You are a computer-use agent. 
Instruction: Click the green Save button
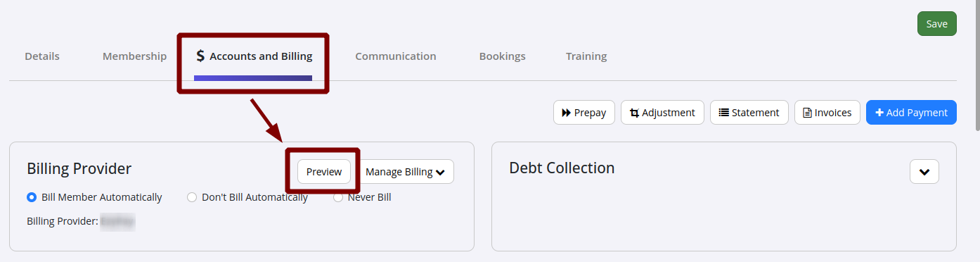pos(936,24)
